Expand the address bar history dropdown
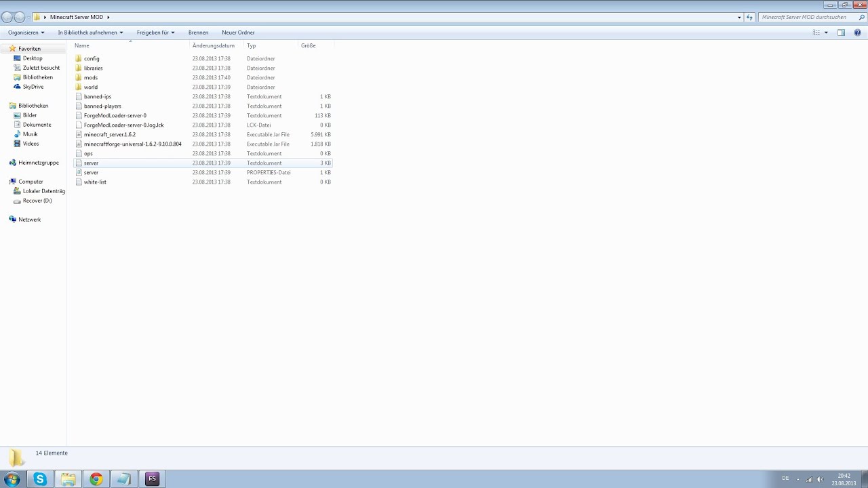This screenshot has width=868, height=488. (x=739, y=17)
